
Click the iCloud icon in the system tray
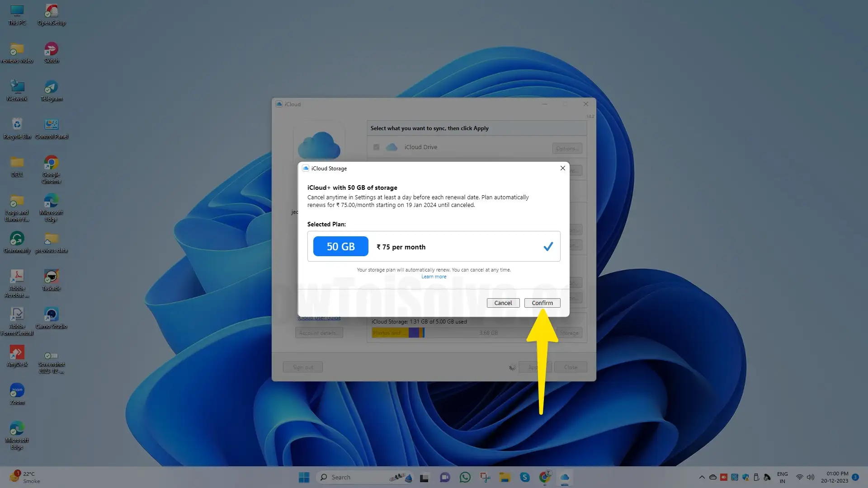point(566,477)
